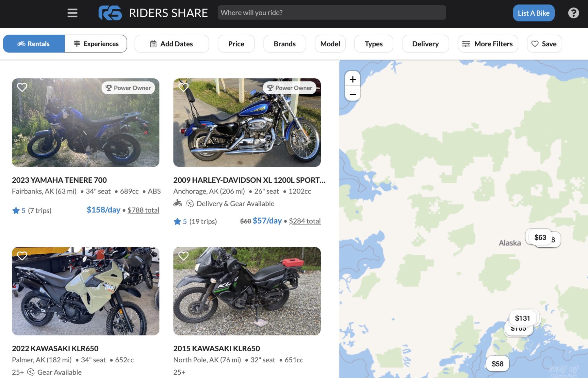Select the $58 map price marker
Image resolution: width=588 pixels, height=378 pixels.
pyautogui.click(x=497, y=364)
